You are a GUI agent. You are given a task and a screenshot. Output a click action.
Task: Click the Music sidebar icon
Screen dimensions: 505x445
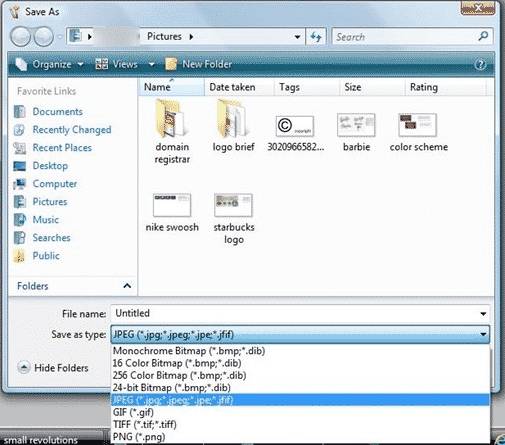click(19, 220)
